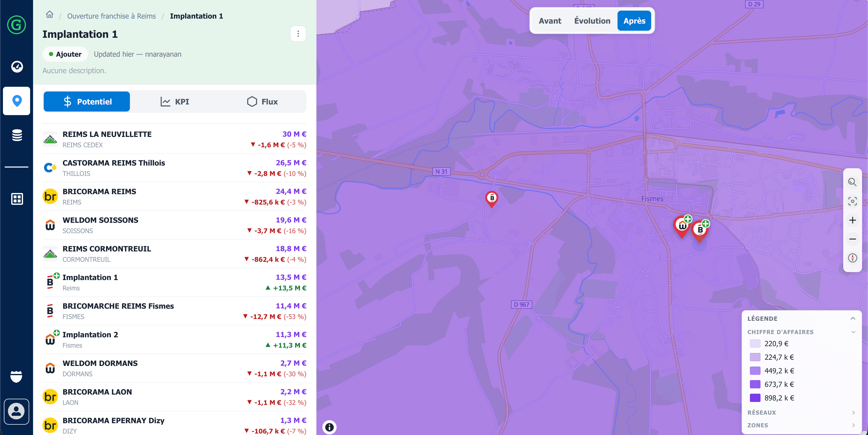Open the CASTORAMA REIMS Thillois row
Image resolution: width=868 pixels, height=435 pixels.
click(x=174, y=168)
